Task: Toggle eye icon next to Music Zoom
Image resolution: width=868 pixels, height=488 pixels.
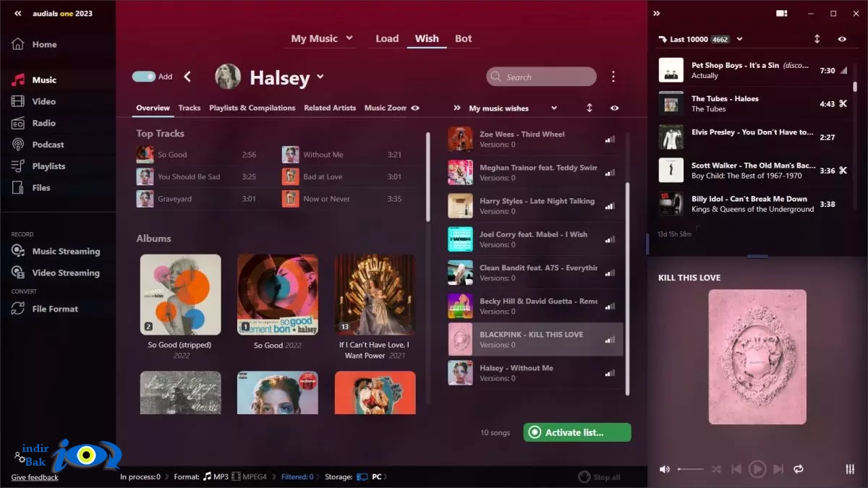Action: point(415,108)
